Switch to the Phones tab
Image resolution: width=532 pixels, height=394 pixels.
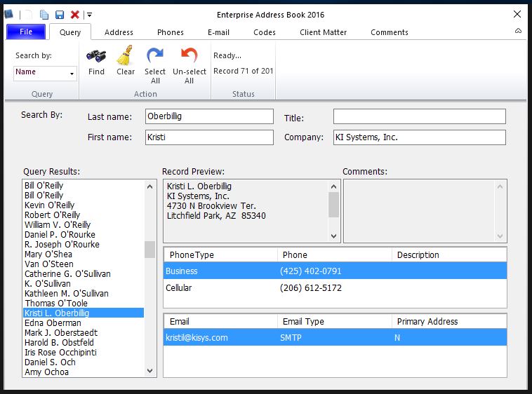pos(171,32)
